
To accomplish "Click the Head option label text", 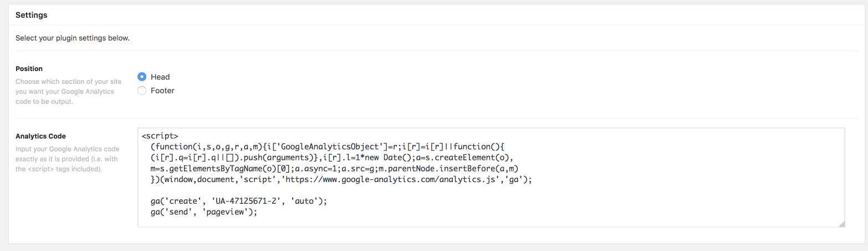I will [x=160, y=77].
